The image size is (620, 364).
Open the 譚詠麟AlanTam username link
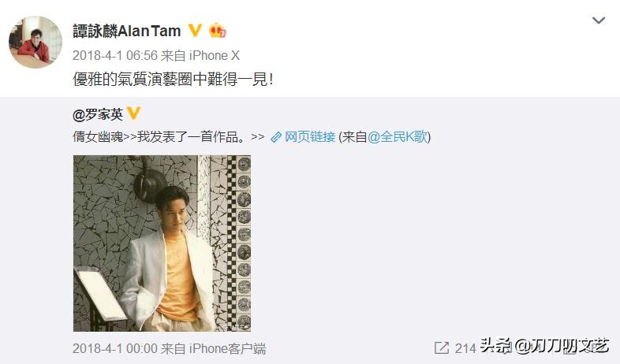click(x=126, y=31)
